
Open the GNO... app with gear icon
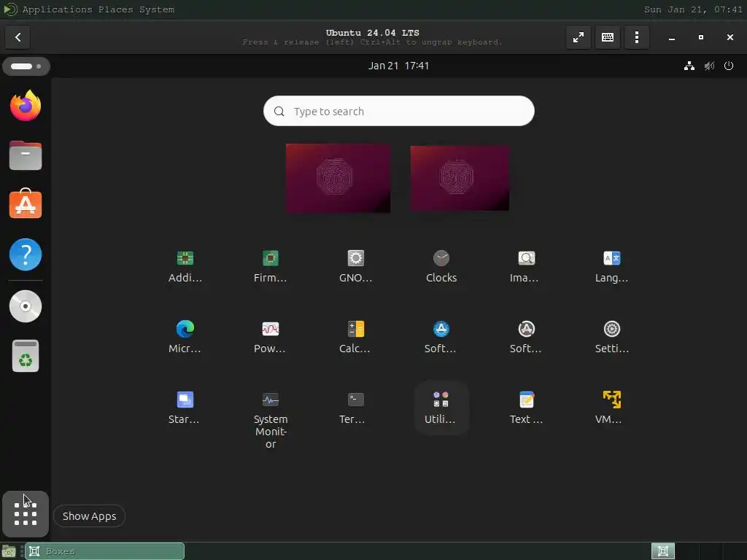[x=355, y=267]
